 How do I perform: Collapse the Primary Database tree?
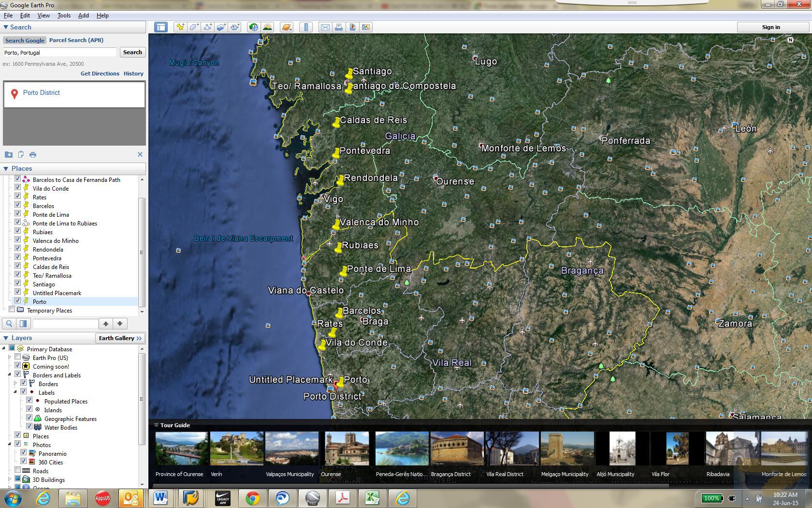(x=4, y=348)
